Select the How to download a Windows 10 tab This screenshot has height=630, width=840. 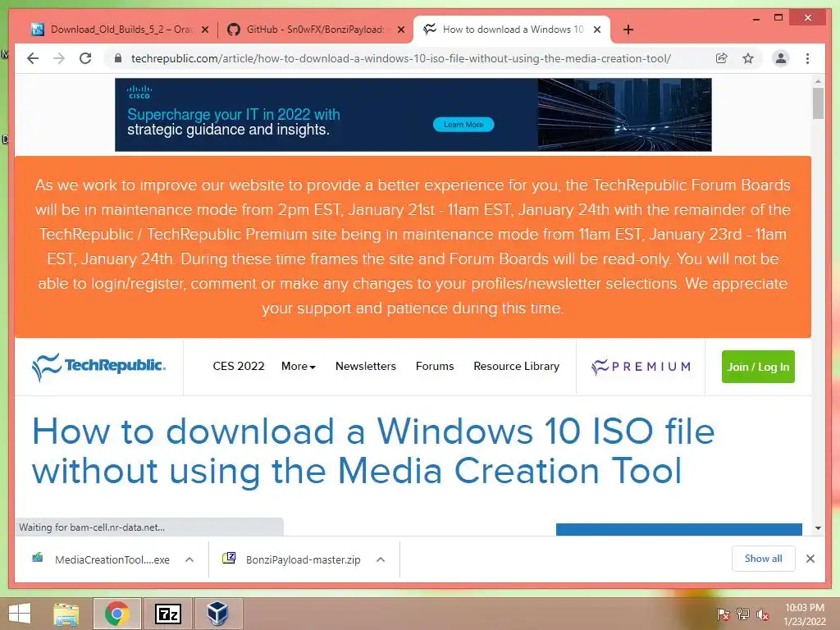(512, 30)
